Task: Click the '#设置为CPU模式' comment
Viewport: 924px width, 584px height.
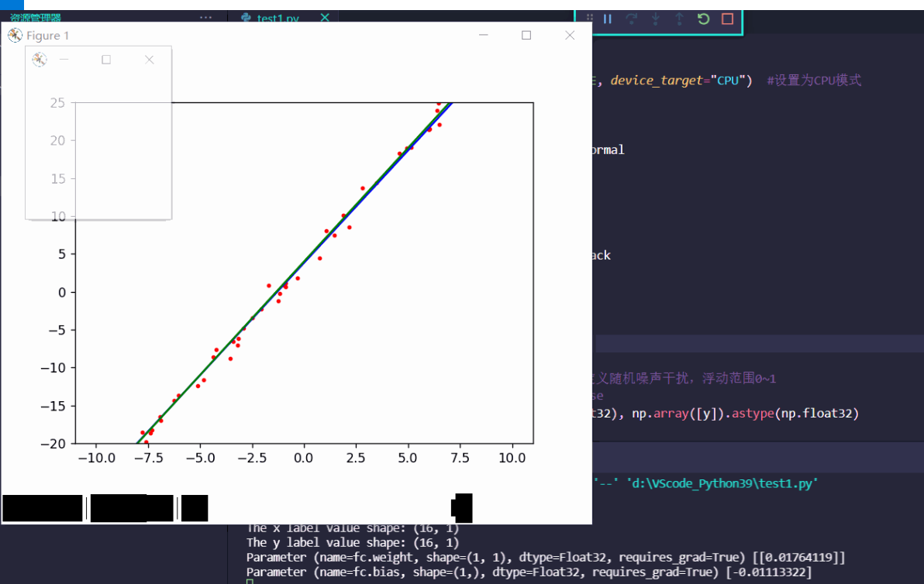Action: pyautogui.click(x=814, y=80)
